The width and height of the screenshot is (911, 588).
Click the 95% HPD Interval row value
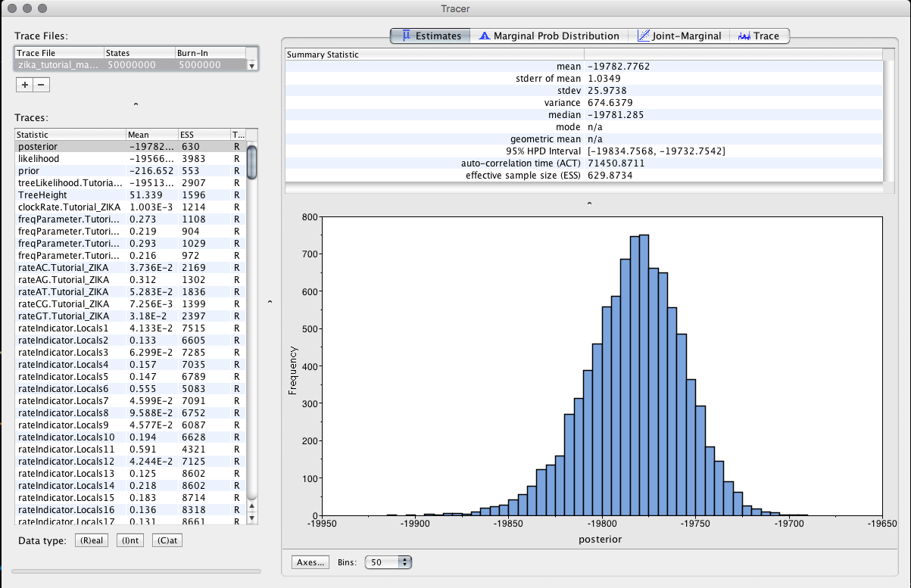click(x=656, y=151)
